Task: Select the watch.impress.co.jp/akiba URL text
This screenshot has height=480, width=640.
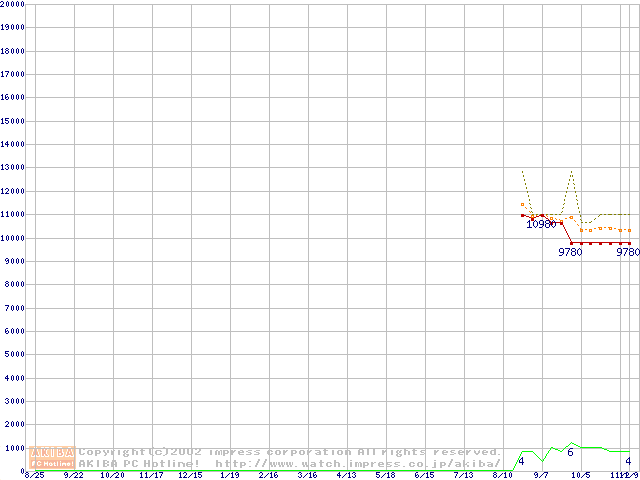Action: pos(357,463)
